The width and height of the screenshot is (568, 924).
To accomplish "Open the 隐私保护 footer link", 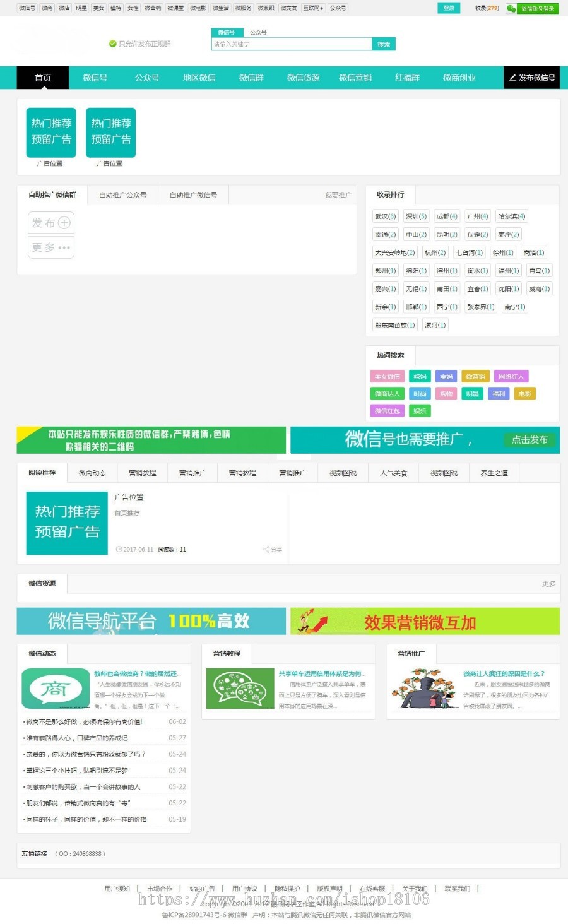I will coord(288,888).
